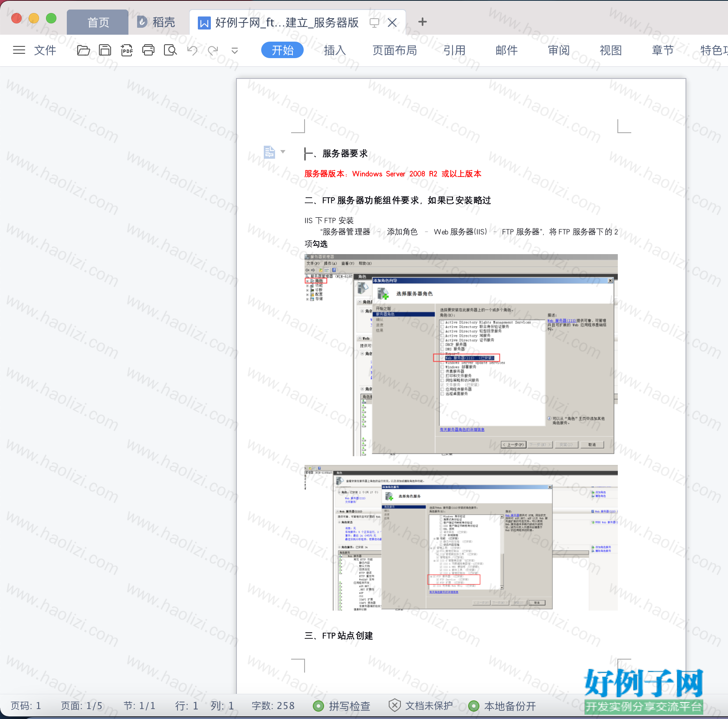728x719 pixels.
Task: Toggle 本地备份开 local backup
Action: click(x=502, y=706)
